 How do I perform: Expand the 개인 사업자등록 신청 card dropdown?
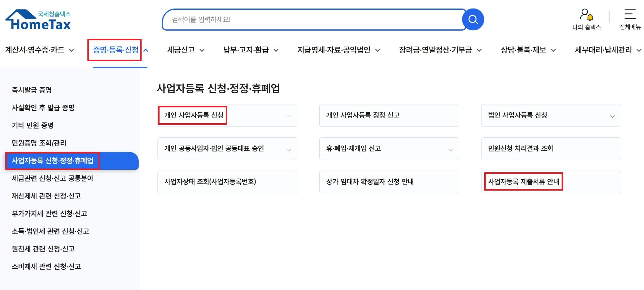[289, 116]
